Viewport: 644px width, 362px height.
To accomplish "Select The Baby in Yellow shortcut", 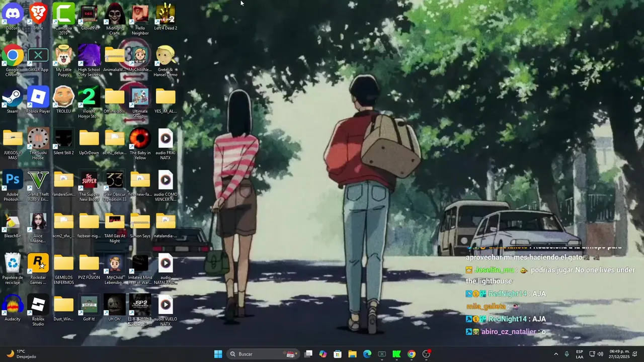I will click(x=140, y=144).
